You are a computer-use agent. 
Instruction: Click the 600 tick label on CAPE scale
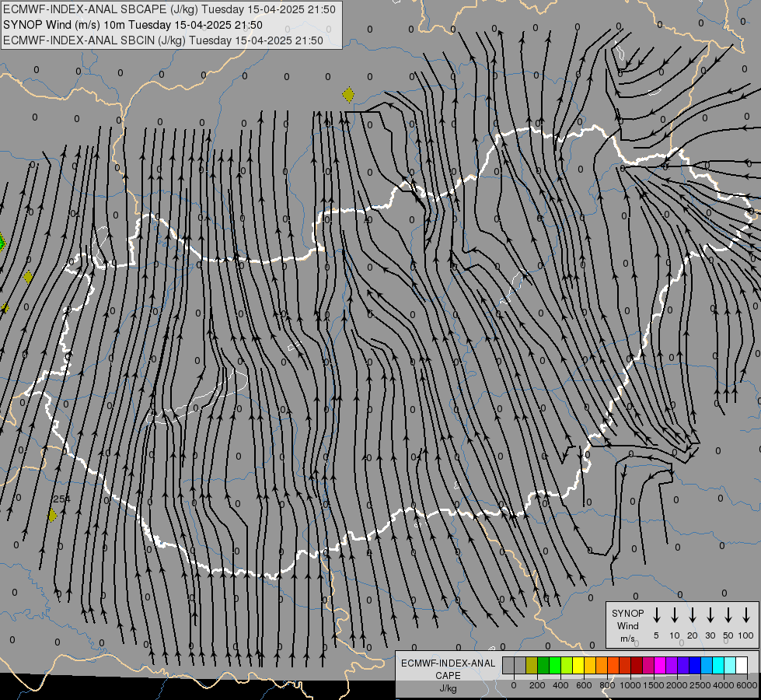click(584, 685)
